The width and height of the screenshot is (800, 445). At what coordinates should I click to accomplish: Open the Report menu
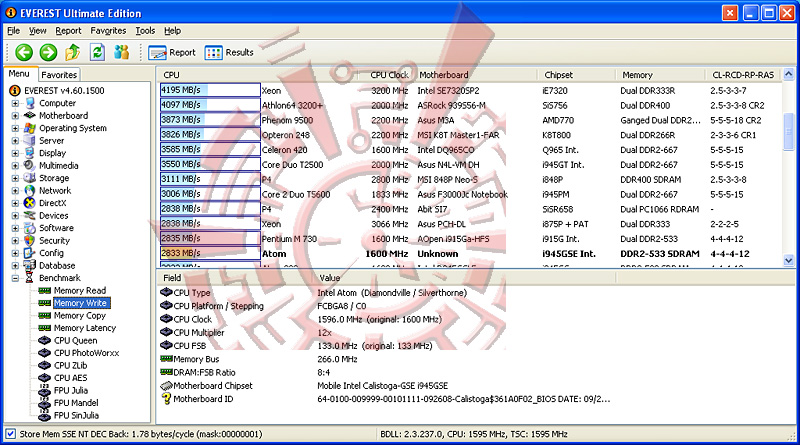pyautogui.click(x=68, y=31)
